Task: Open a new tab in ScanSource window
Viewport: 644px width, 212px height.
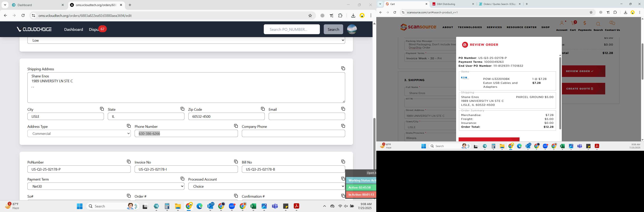Action: point(527,4)
